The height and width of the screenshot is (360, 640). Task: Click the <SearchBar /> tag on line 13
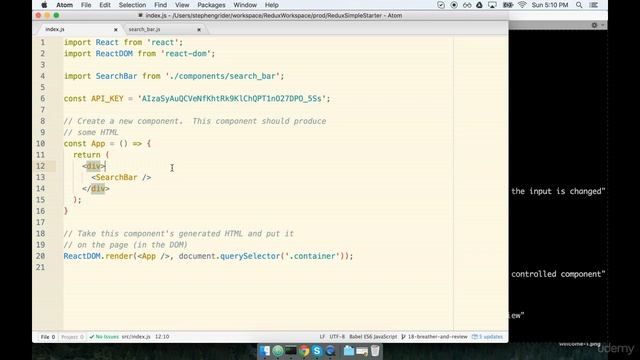(x=121, y=178)
